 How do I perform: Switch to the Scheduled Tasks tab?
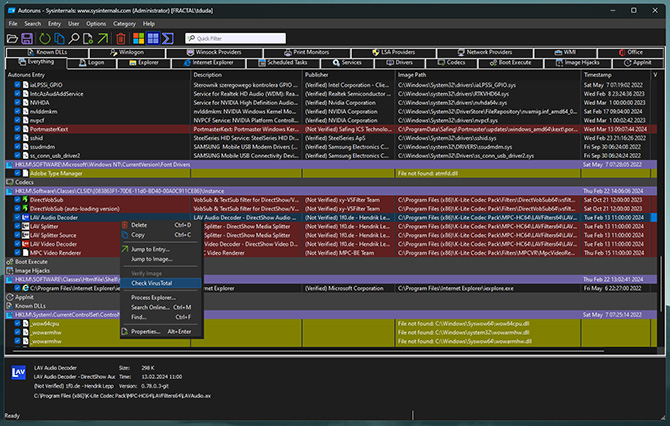click(282, 63)
